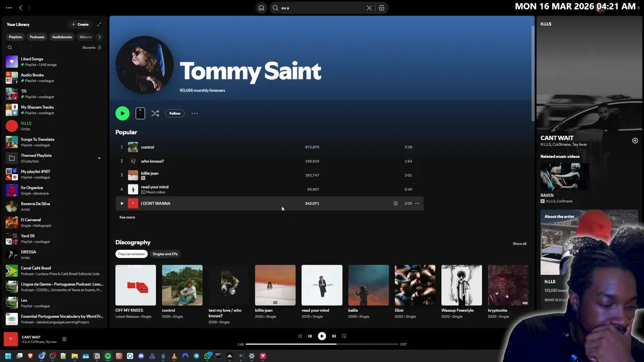Screen dimensions: 644x362
Task: Open Songs To Translate playlist
Action: pos(54,142)
